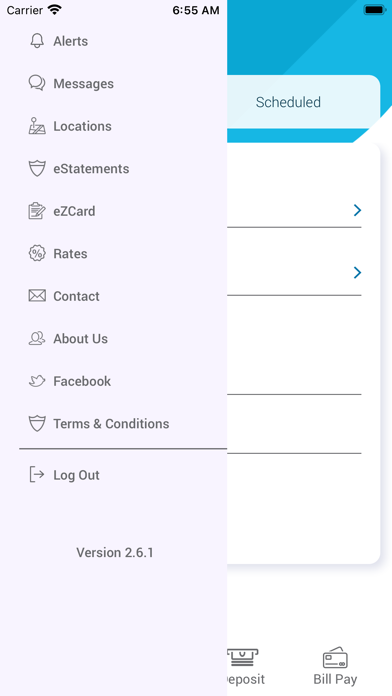Select the Rates menu label
Image resolution: width=392 pixels, height=696 pixels.
70,253
